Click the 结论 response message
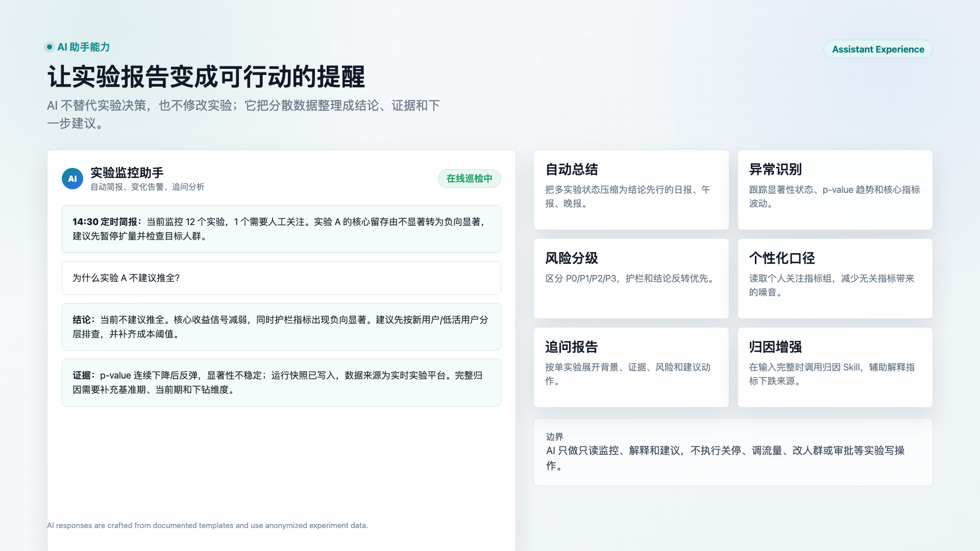 click(281, 327)
